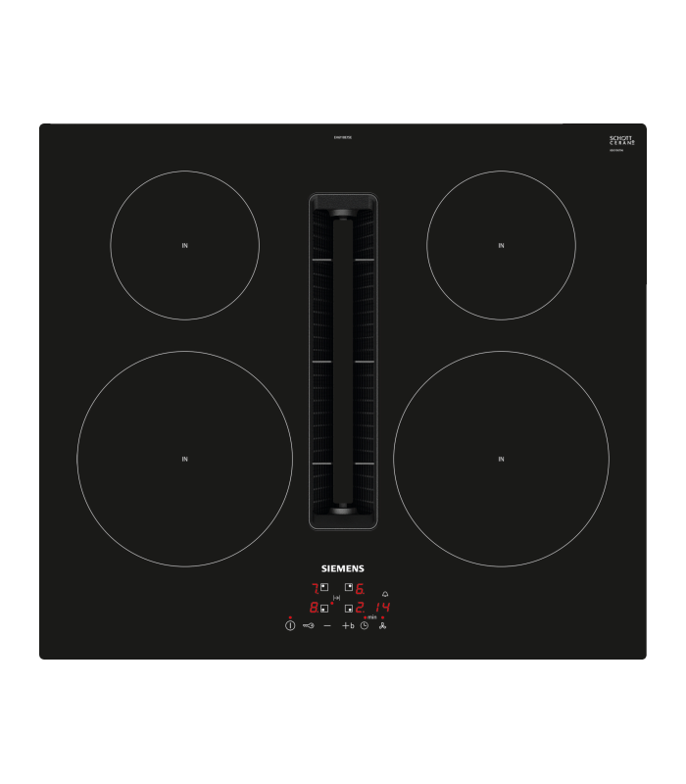Tap the kitchen timer bell icon

(x=384, y=593)
